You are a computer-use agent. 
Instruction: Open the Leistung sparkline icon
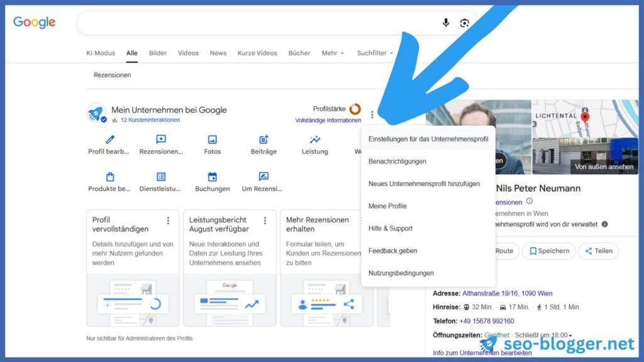315,140
